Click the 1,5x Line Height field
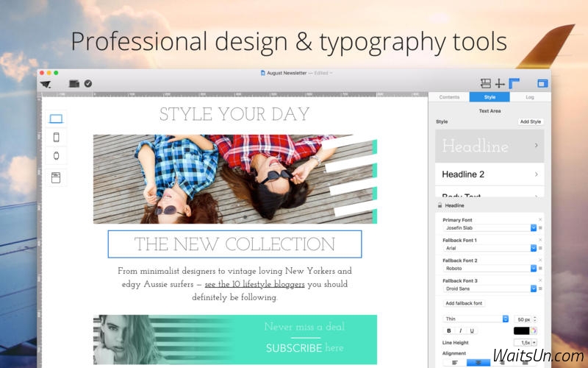This screenshot has width=588, height=368. 523,342
